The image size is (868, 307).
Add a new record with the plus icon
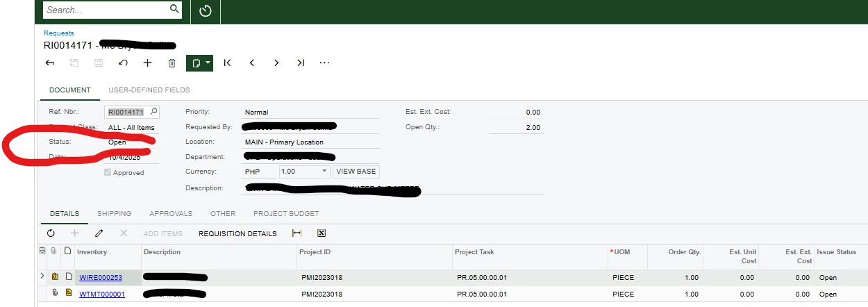147,63
